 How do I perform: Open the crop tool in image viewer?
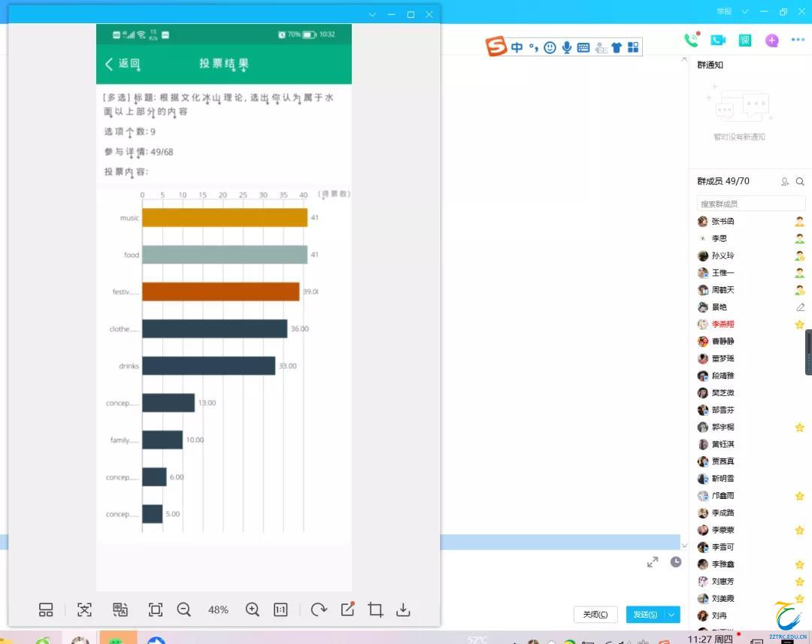(x=375, y=609)
